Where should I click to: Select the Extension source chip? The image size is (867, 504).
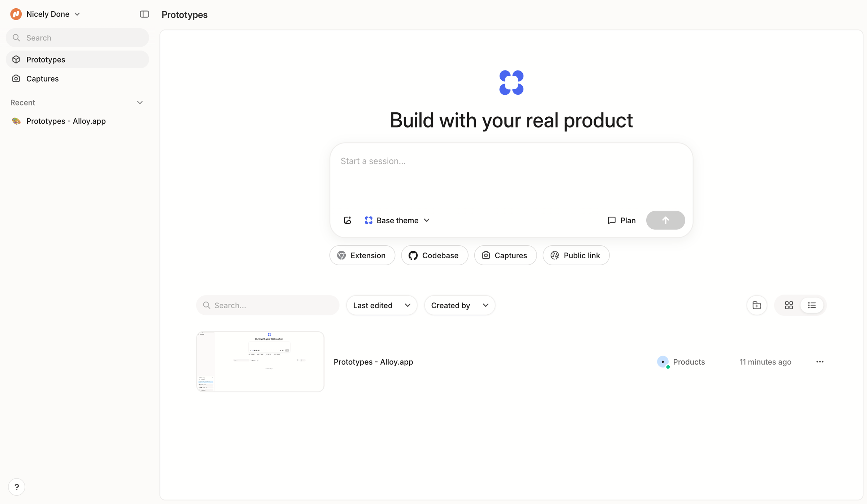tap(362, 255)
